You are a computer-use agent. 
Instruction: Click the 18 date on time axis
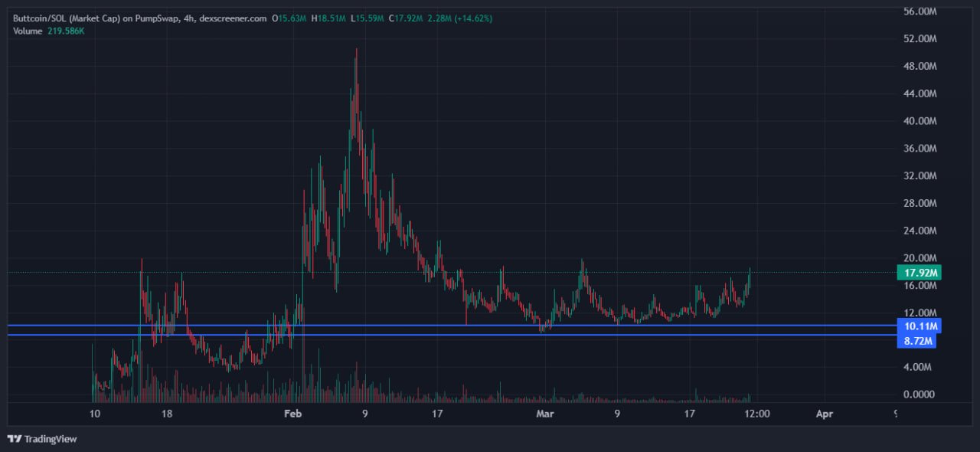[x=166, y=414]
